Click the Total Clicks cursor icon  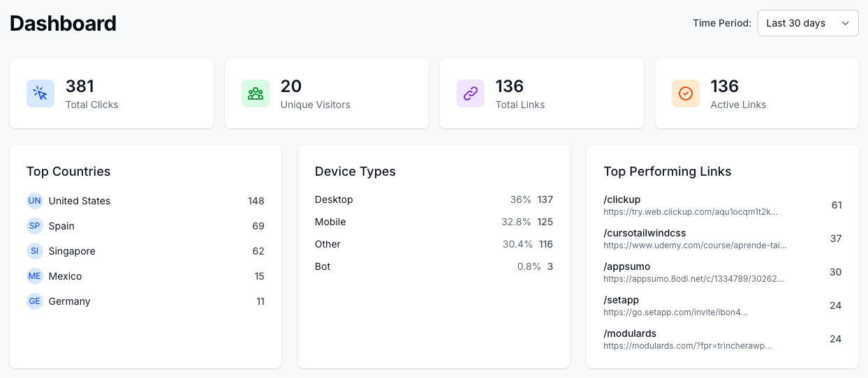[x=41, y=93]
